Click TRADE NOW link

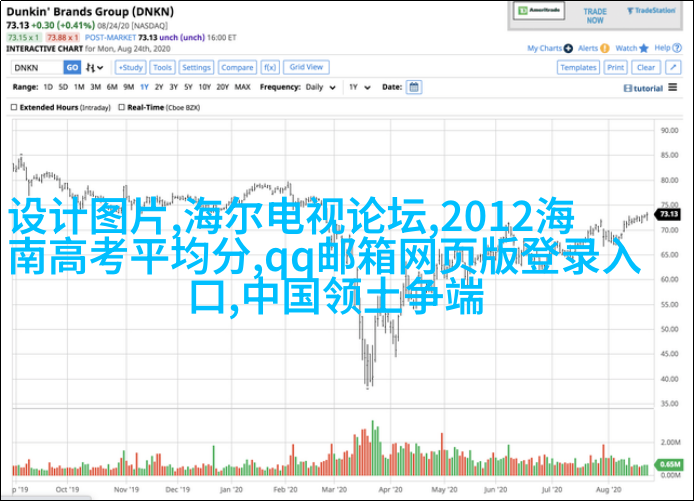[x=595, y=16]
